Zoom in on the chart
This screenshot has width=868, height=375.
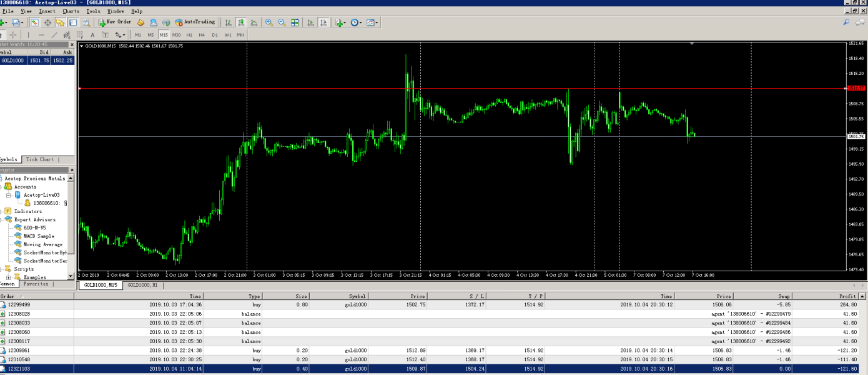269,22
